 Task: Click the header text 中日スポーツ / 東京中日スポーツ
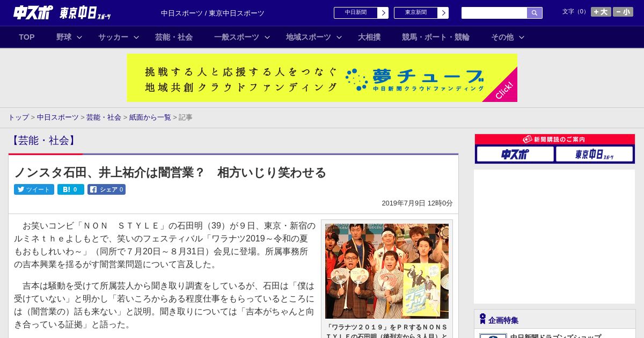click(x=213, y=13)
